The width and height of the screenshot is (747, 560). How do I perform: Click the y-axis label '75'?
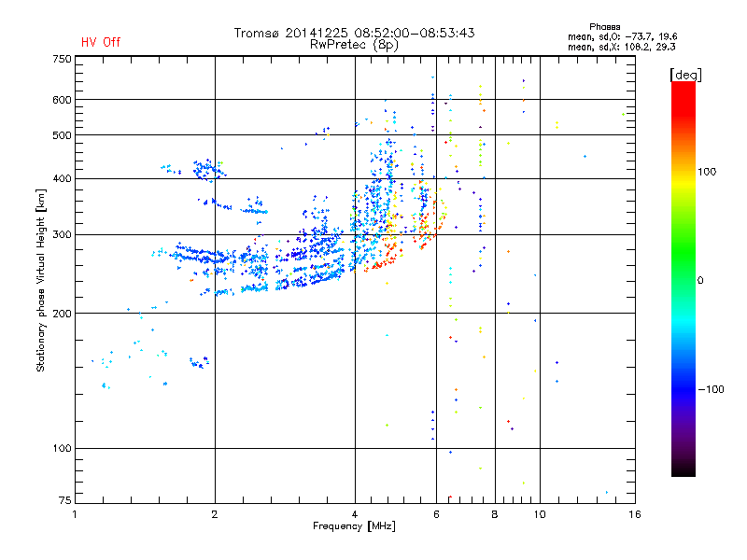[64, 500]
